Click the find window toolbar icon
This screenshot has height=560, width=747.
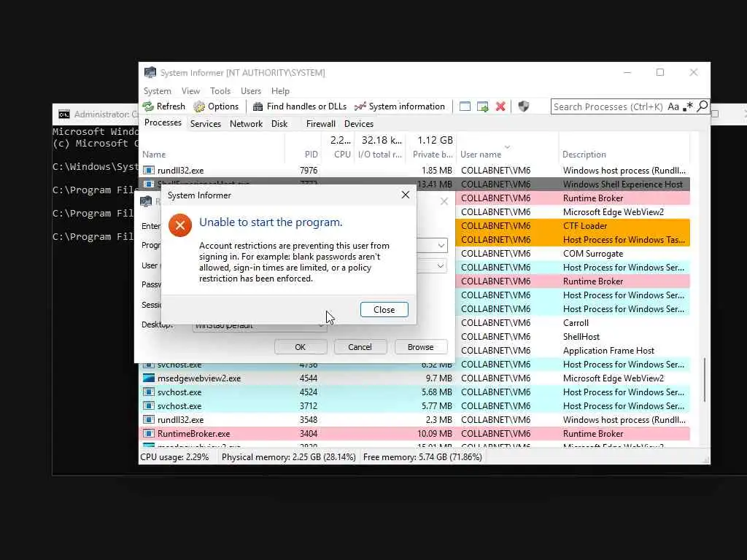[465, 106]
